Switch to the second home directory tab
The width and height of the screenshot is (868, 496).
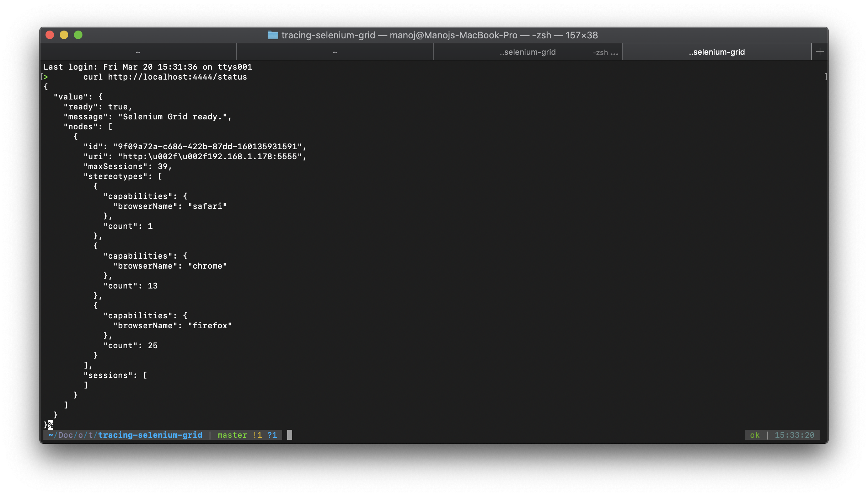334,52
